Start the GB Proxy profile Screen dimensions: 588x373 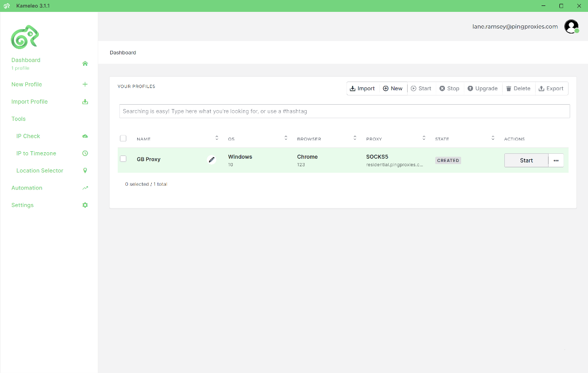click(x=526, y=160)
